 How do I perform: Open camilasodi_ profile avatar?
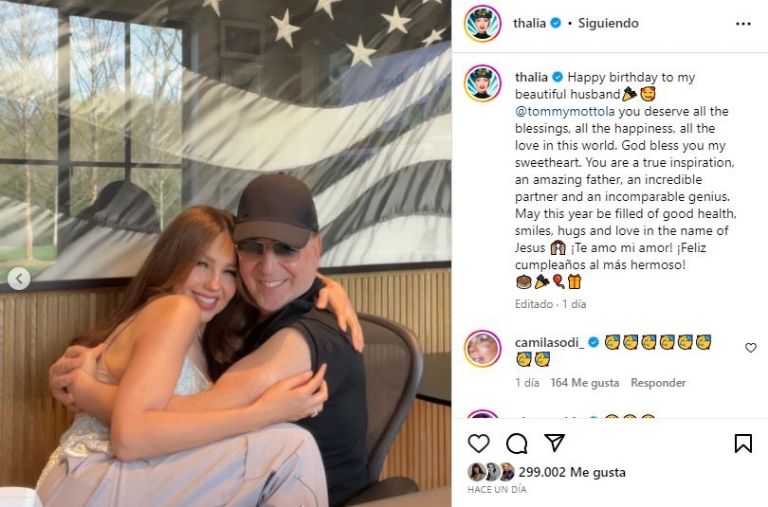coord(482,349)
